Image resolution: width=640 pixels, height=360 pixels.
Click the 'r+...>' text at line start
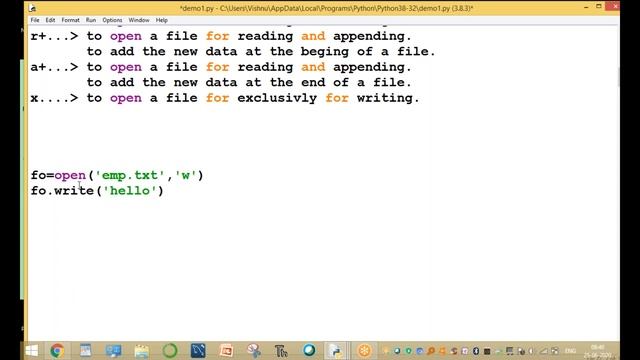click(54, 36)
